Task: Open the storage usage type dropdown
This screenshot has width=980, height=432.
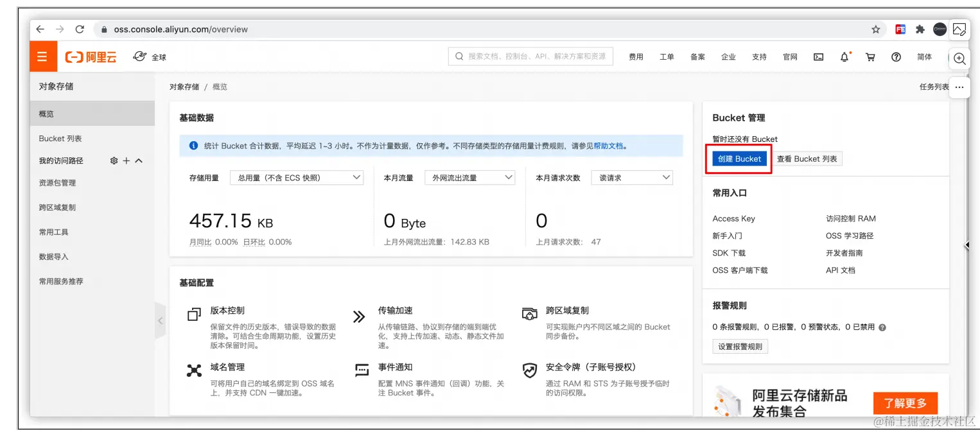Action: tap(297, 177)
